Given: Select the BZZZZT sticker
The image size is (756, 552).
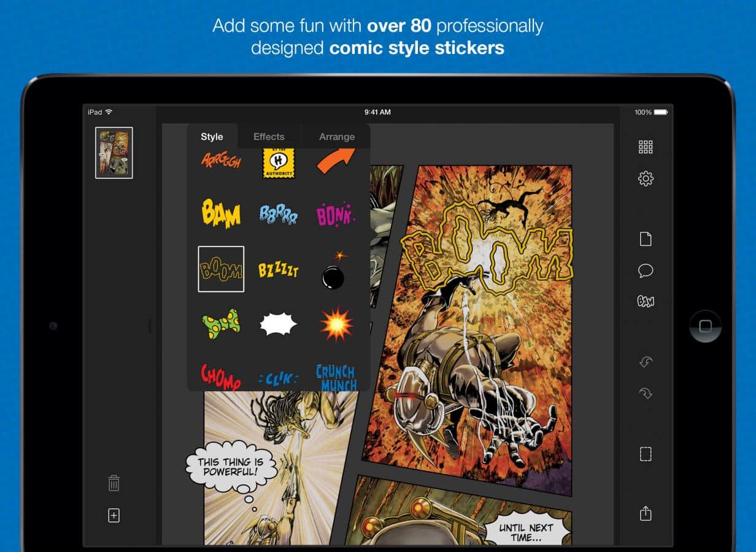Looking at the screenshot, I should click(x=278, y=269).
